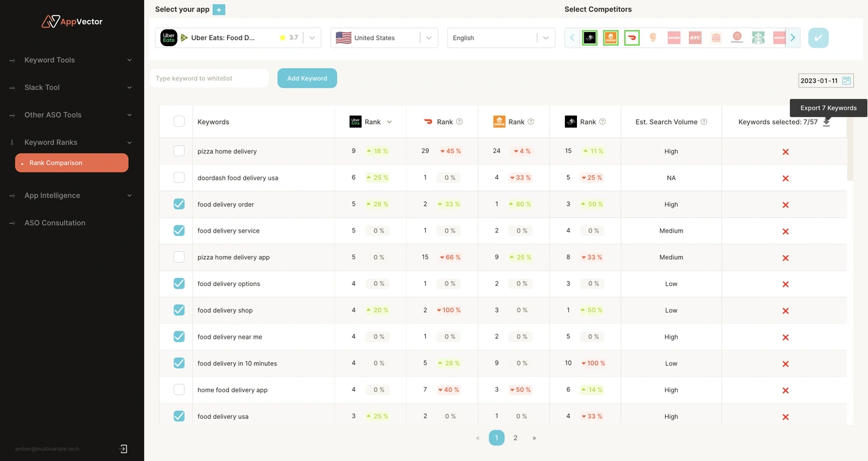Image resolution: width=868 pixels, height=461 pixels.
Task: Go to page 2 of keywords
Action: pyautogui.click(x=515, y=438)
